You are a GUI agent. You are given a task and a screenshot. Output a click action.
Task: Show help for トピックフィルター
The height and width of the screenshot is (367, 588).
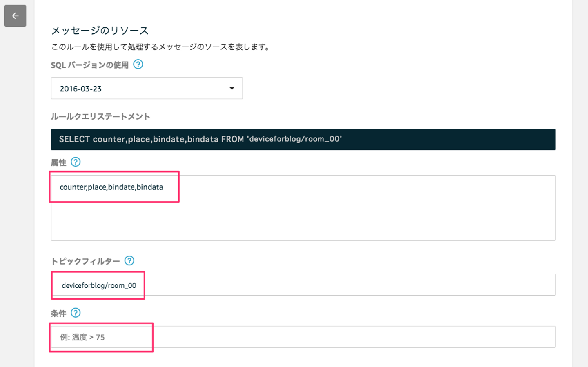[129, 261]
